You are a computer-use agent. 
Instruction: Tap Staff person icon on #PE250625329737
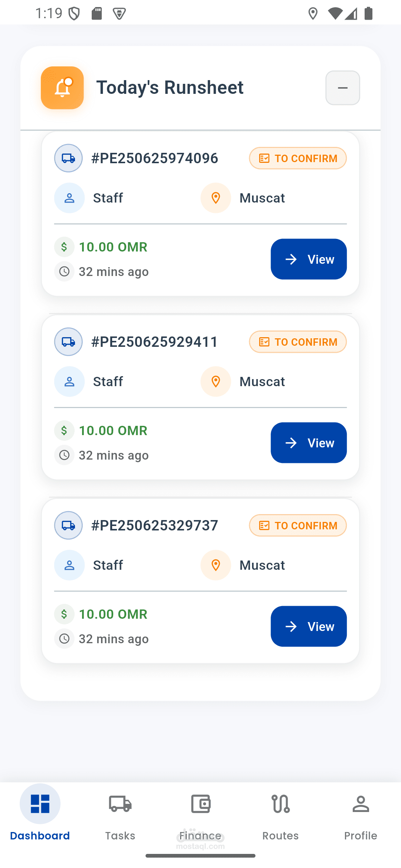click(69, 565)
